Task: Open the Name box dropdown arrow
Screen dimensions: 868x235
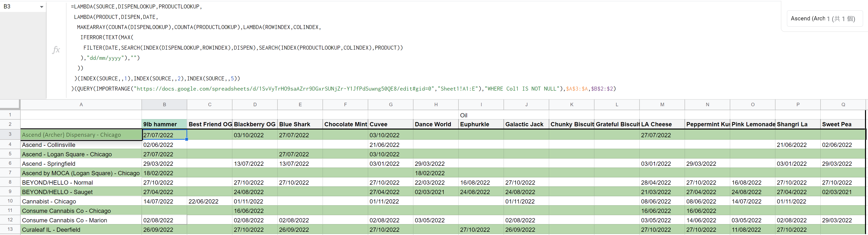Action: tap(42, 7)
